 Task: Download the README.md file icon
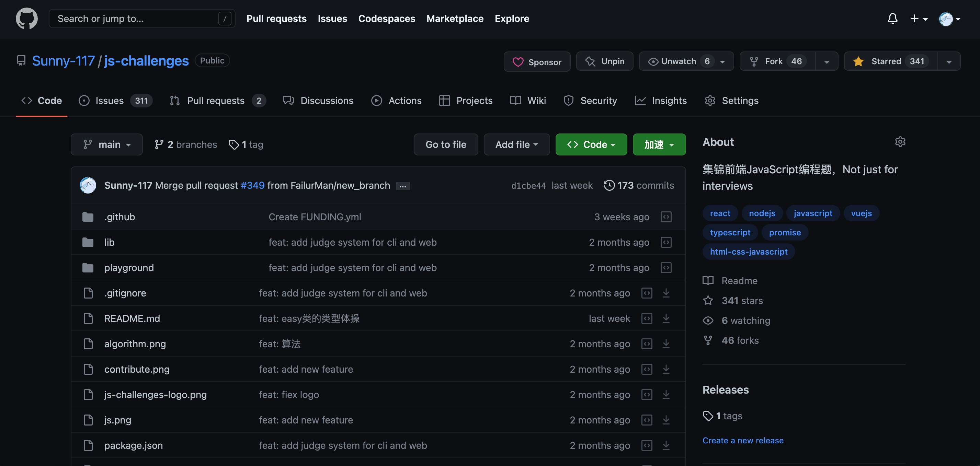point(666,318)
